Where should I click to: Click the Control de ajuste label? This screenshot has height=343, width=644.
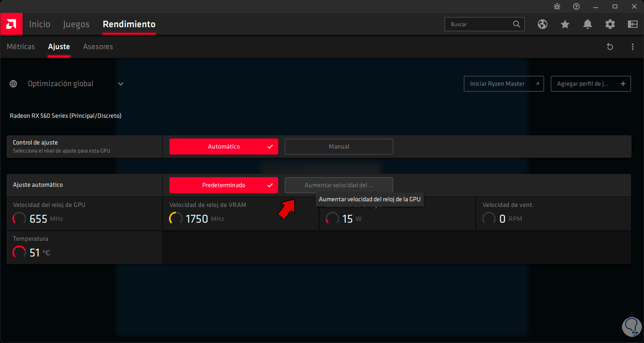point(35,143)
